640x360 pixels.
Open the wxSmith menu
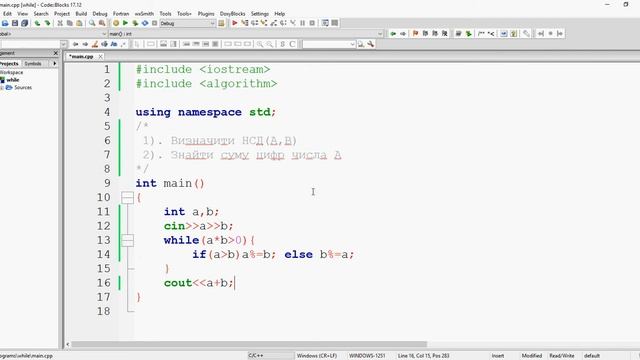[x=144, y=13]
